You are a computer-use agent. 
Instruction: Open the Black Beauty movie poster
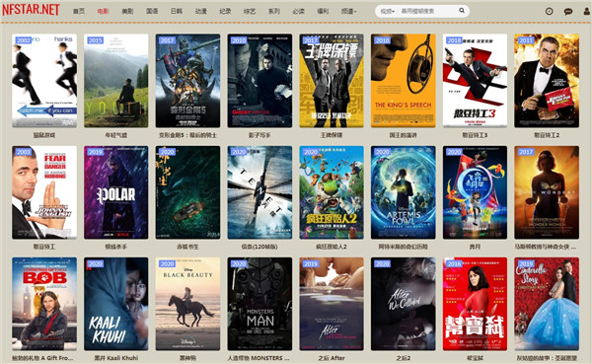pyautogui.click(x=187, y=304)
